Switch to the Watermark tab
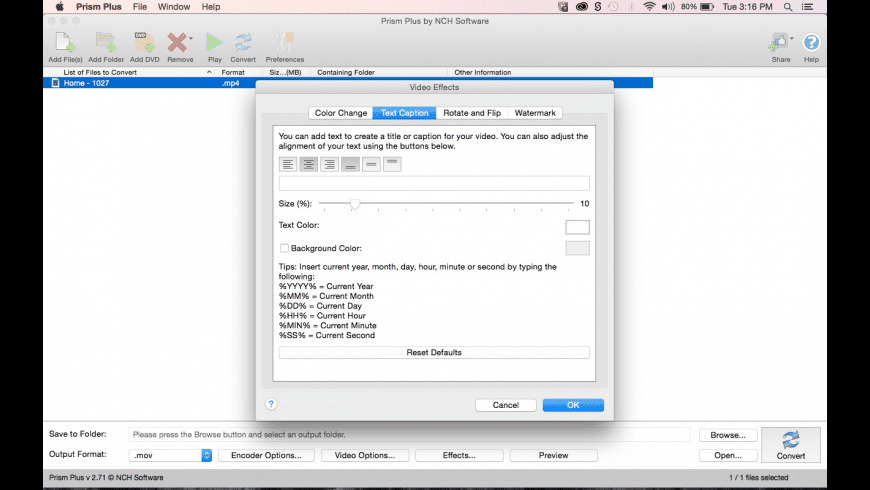Viewport: 870px width, 490px height. point(535,113)
